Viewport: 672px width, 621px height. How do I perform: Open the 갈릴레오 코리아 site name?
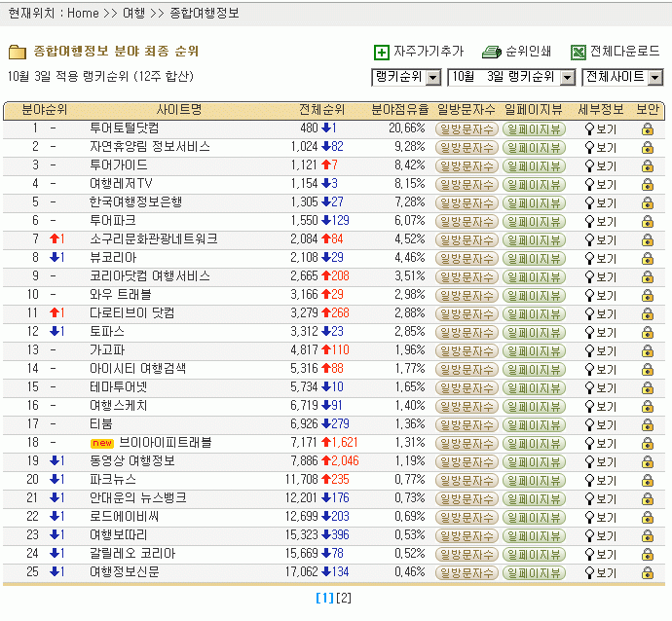(x=132, y=553)
